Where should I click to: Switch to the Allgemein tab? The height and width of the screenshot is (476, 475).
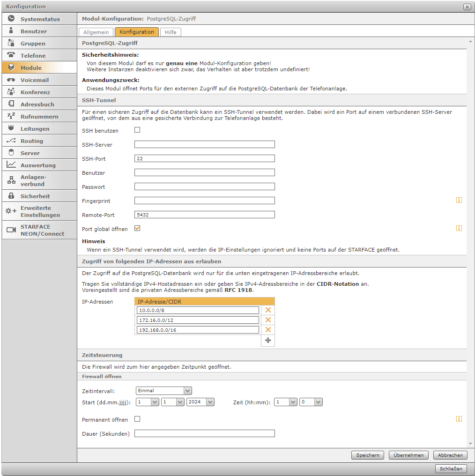pyautogui.click(x=96, y=32)
